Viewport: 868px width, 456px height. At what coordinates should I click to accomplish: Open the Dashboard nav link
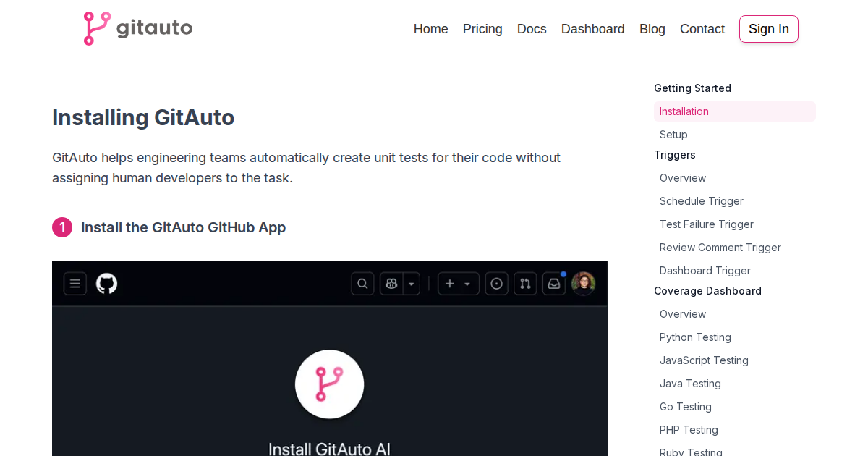[x=593, y=29]
